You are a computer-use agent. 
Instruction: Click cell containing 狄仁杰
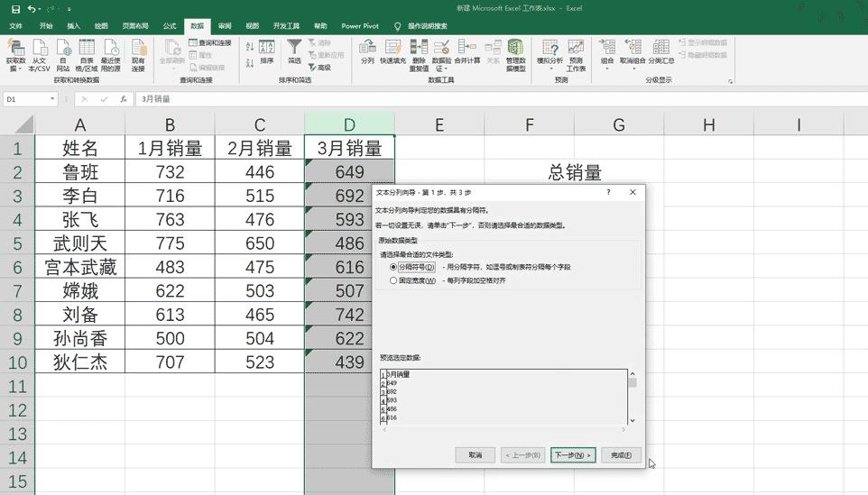80,362
